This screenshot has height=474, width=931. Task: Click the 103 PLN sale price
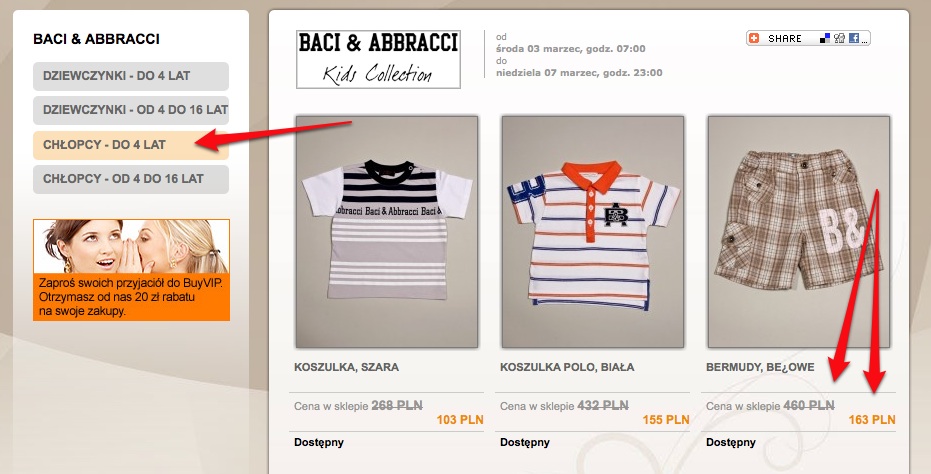click(460, 420)
